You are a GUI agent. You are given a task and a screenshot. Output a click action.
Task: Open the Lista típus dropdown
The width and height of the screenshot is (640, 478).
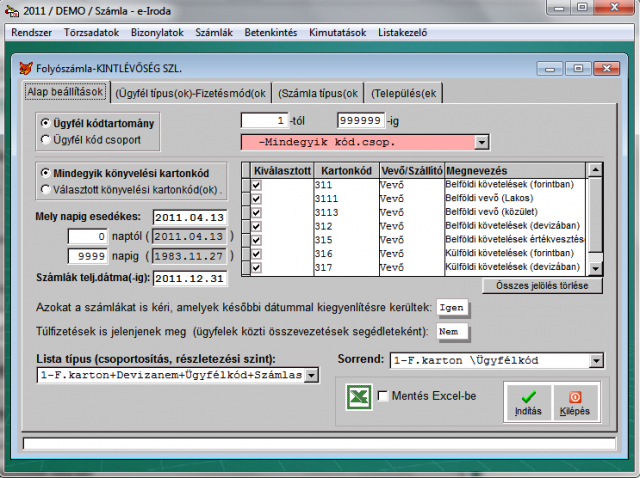pyautogui.click(x=311, y=375)
